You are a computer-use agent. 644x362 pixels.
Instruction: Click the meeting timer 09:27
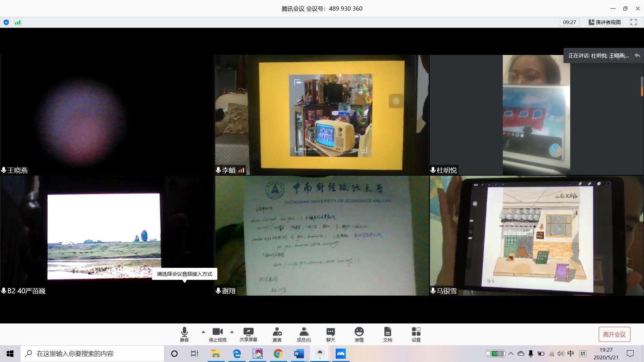tap(570, 22)
